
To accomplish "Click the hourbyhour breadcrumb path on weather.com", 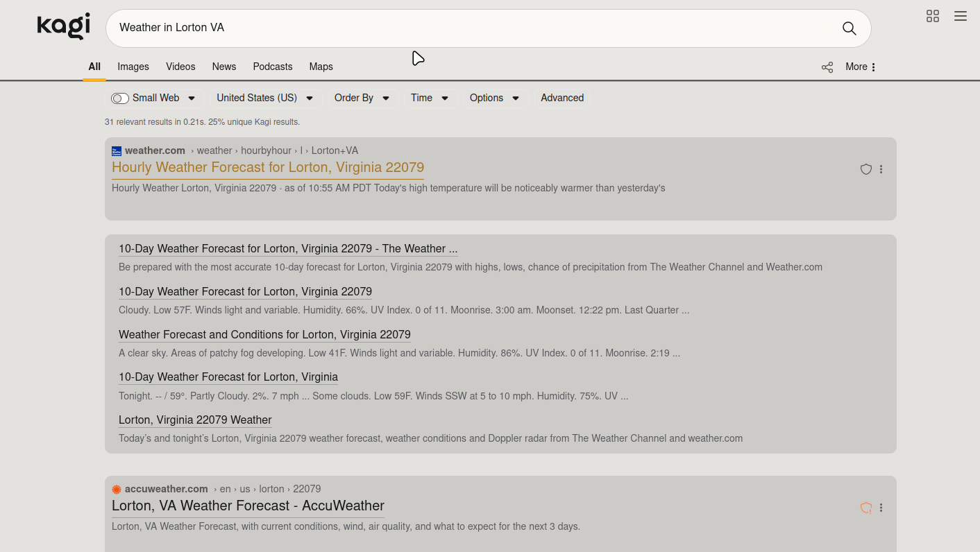I will pos(266,150).
